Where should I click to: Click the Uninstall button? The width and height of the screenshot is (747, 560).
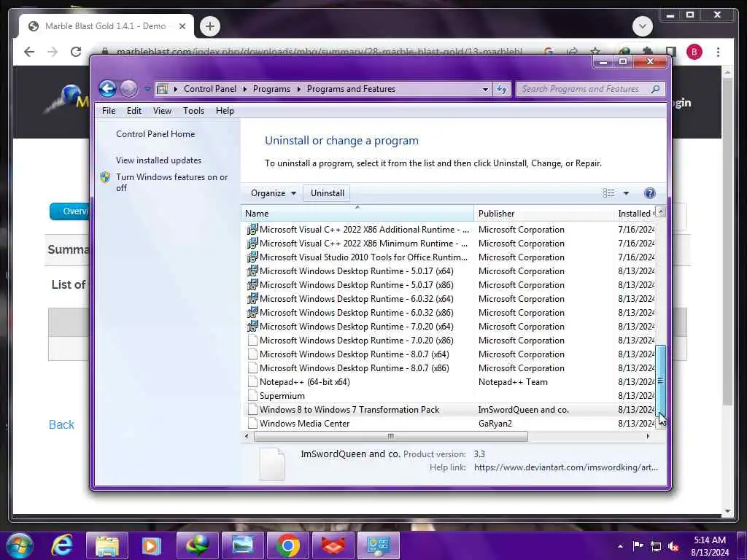coord(328,192)
